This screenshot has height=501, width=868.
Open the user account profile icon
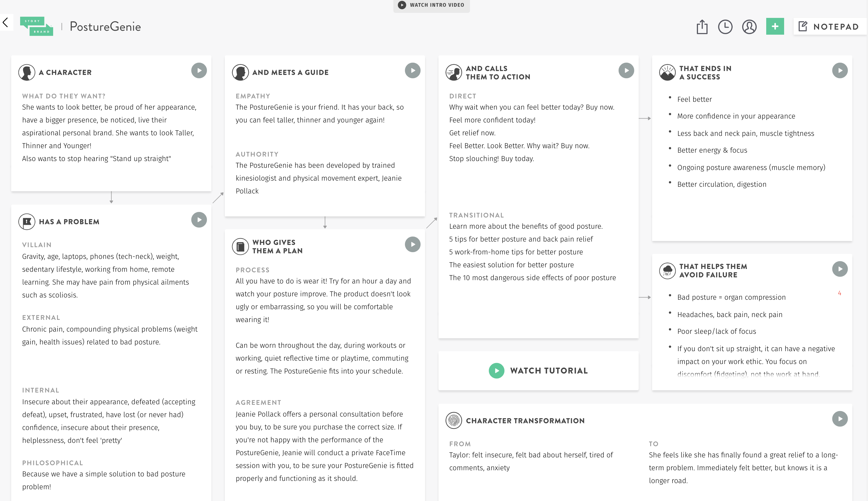click(x=749, y=27)
